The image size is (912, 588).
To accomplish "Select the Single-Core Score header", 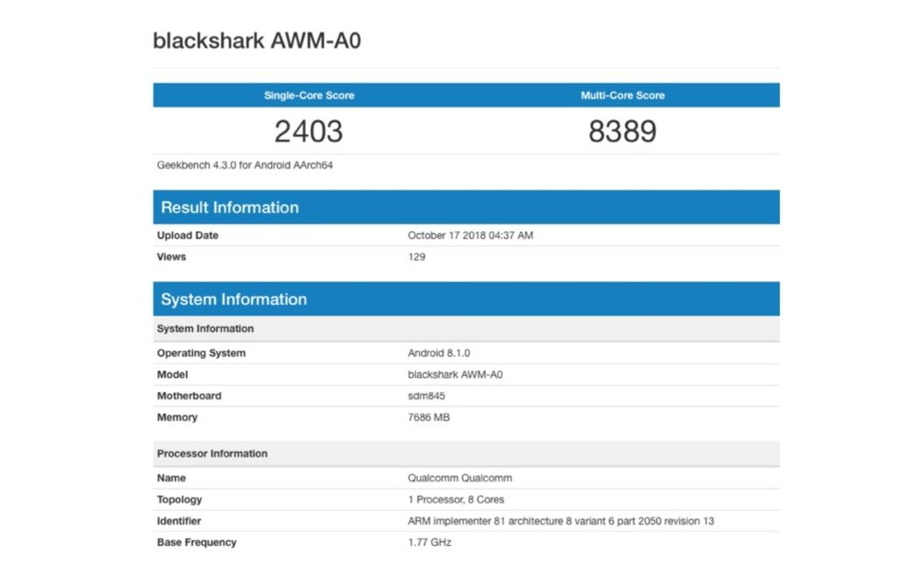I will pos(309,95).
